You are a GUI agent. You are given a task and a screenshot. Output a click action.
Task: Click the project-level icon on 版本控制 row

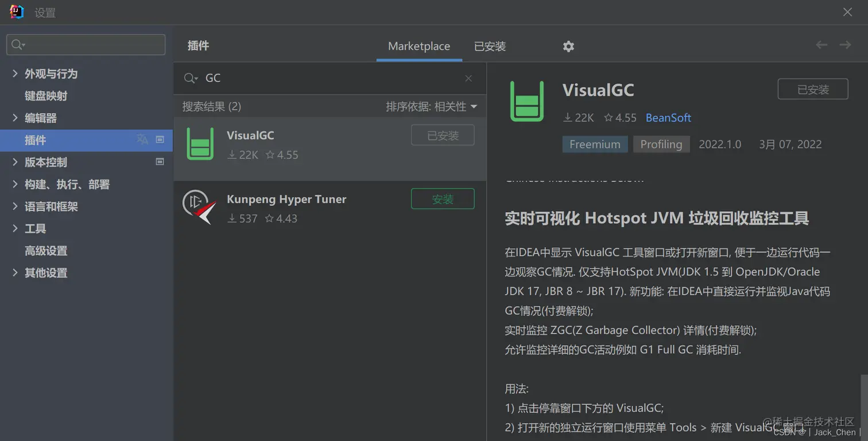point(160,162)
